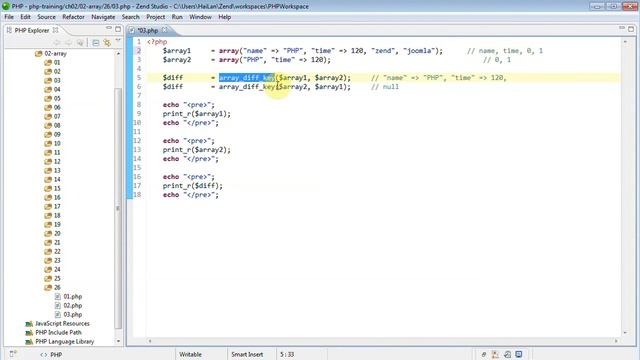640x360 pixels.
Task: Click the PHP Language Library icon
Action: point(29,341)
